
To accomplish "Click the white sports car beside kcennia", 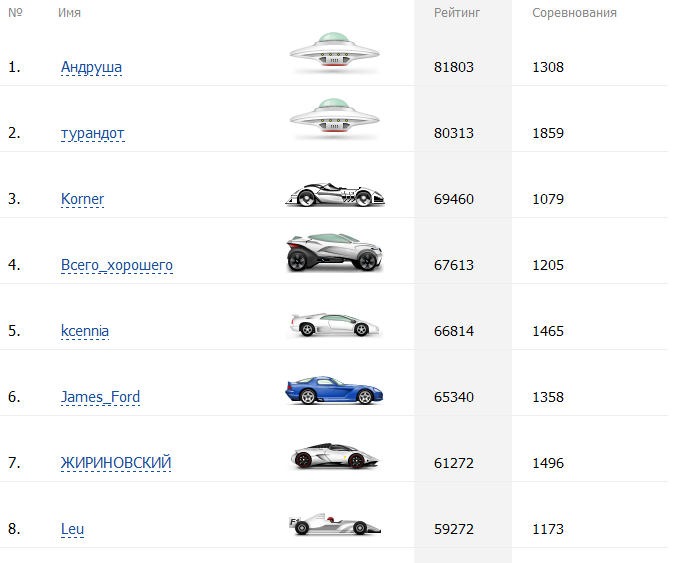I will pyautogui.click(x=334, y=325).
